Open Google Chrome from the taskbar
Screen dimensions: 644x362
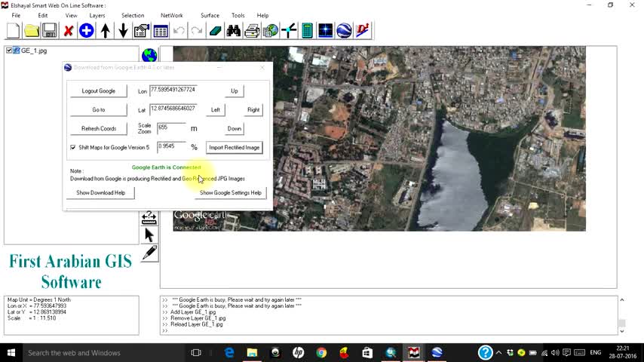tap(321, 352)
